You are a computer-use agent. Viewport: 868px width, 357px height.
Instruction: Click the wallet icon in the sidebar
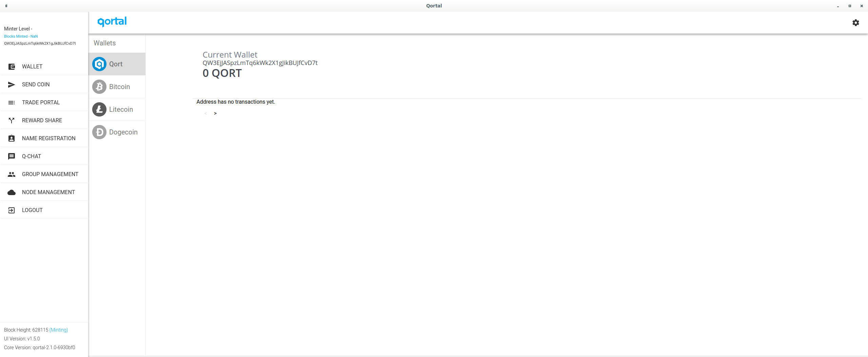pyautogui.click(x=12, y=67)
